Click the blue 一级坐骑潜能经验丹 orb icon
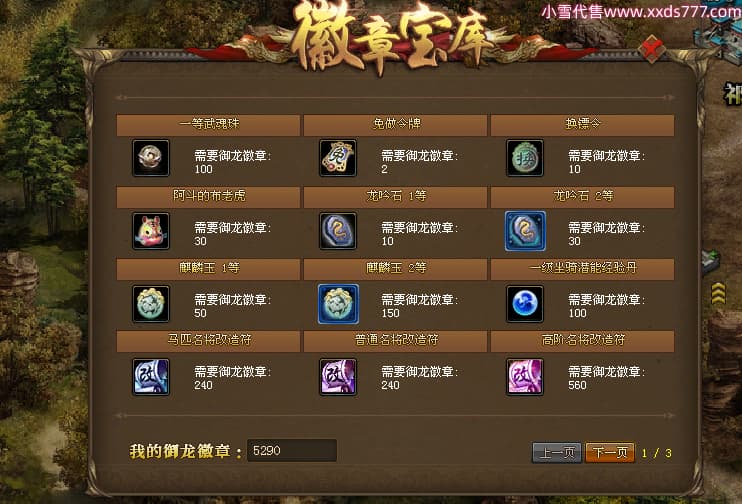The width and height of the screenshot is (742, 504). click(525, 304)
